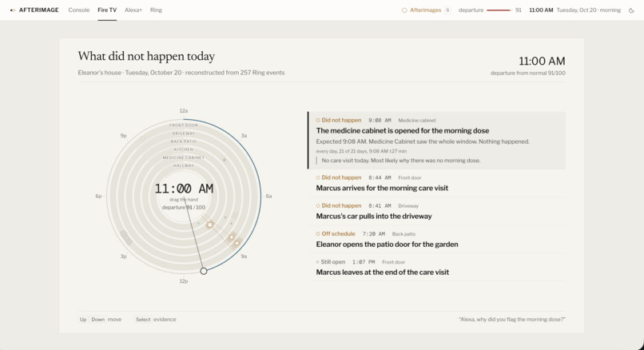Image resolution: width=644 pixels, height=350 pixels.
Task: Click the 6a hour label on dial
Action: click(x=268, y=197)
